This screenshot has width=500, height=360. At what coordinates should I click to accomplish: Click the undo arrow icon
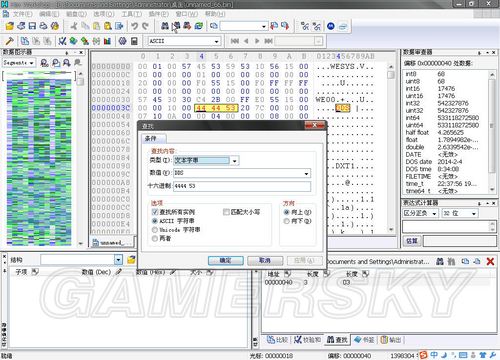[134, 26]
